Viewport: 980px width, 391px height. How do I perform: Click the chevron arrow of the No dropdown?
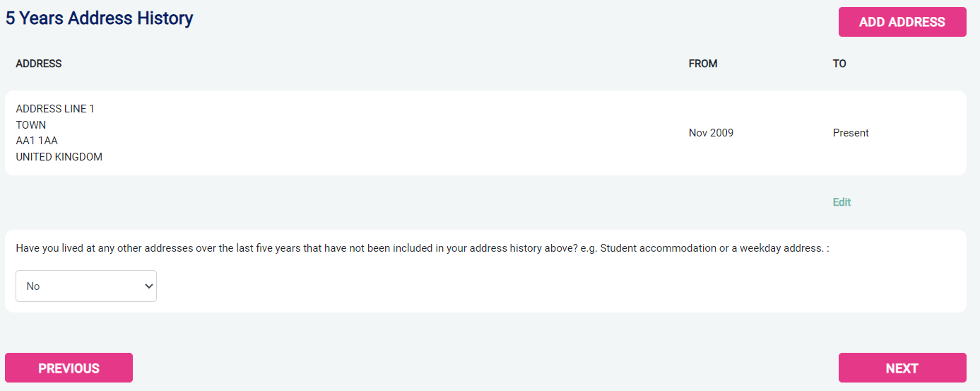point(148,286)
